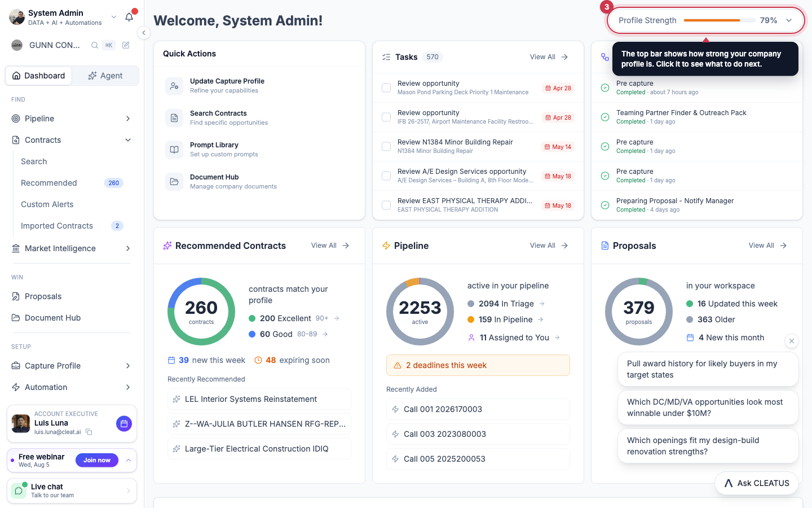
Task: Click the Live chat bubble icon
Action: point(19,491)
